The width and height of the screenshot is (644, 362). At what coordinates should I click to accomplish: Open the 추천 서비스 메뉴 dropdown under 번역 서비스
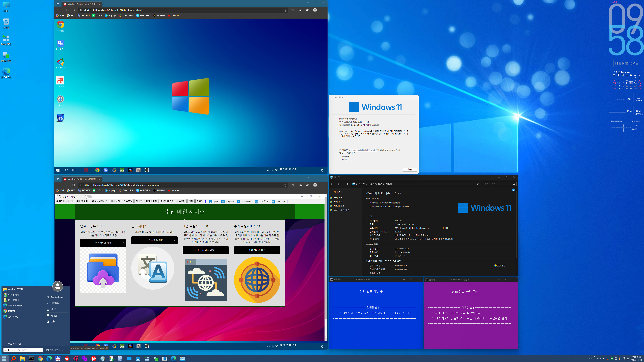coord(154,240)
